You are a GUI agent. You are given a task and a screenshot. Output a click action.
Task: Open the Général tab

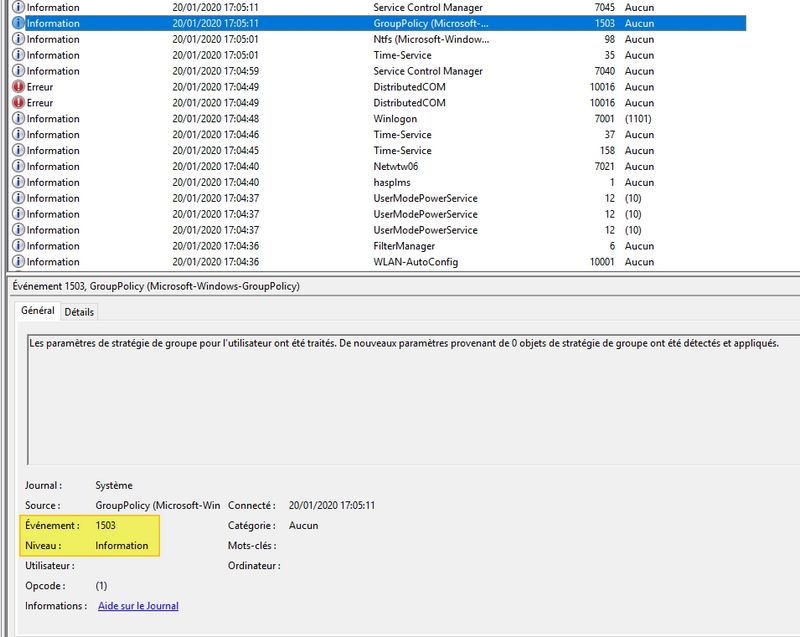[x=39, y=312]
